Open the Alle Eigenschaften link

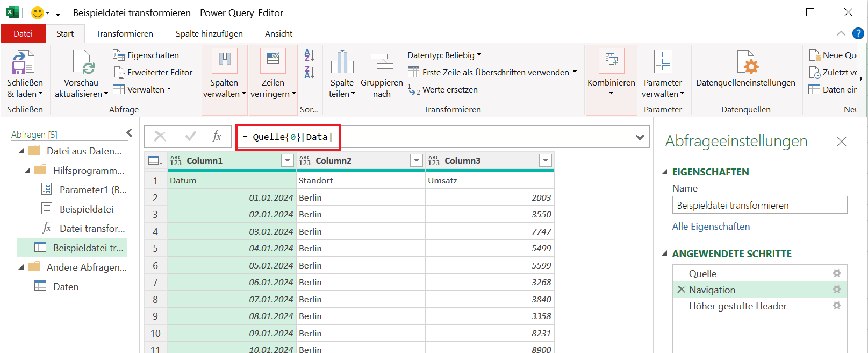click(711, 227)
